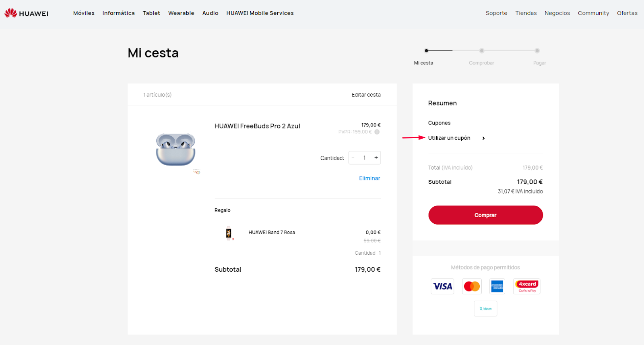Screen dimensions: 644x345
Task: Open the HUAWEI FreeBuds Pro 2 Azul title
Action: 257,126
